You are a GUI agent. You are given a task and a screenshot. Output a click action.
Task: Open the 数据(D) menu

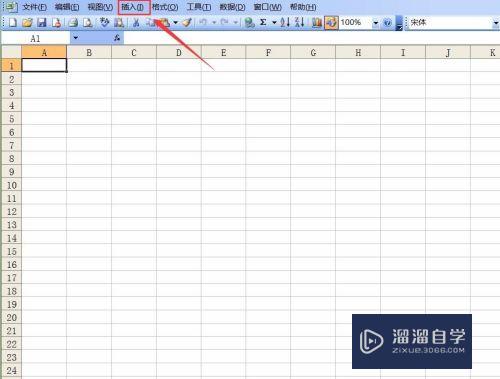click(x=232, y=7)
